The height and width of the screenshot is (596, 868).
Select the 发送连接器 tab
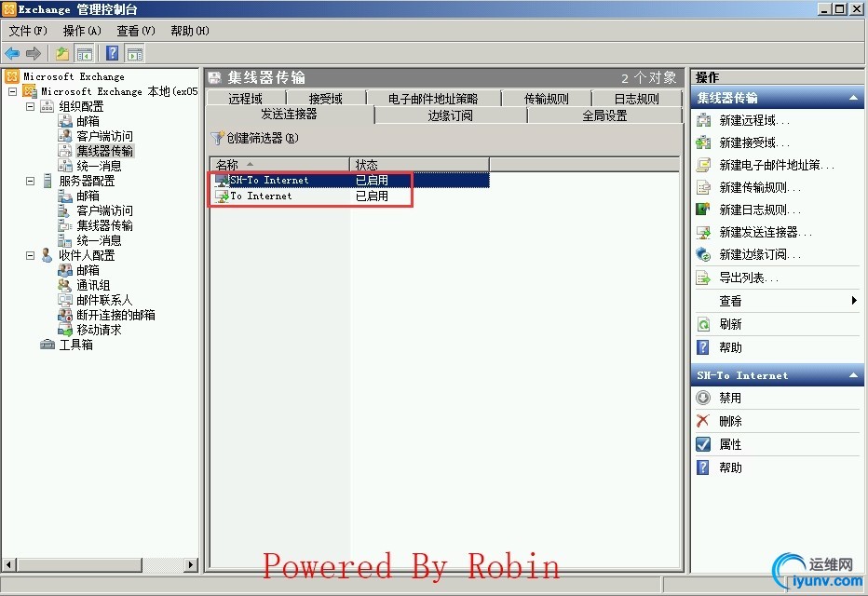(290, 114)
